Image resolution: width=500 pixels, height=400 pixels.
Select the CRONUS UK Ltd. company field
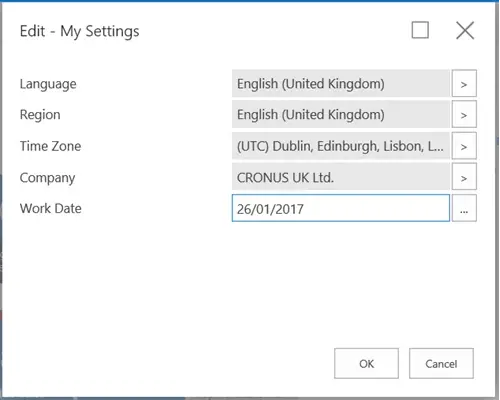(x=341, y=177)
